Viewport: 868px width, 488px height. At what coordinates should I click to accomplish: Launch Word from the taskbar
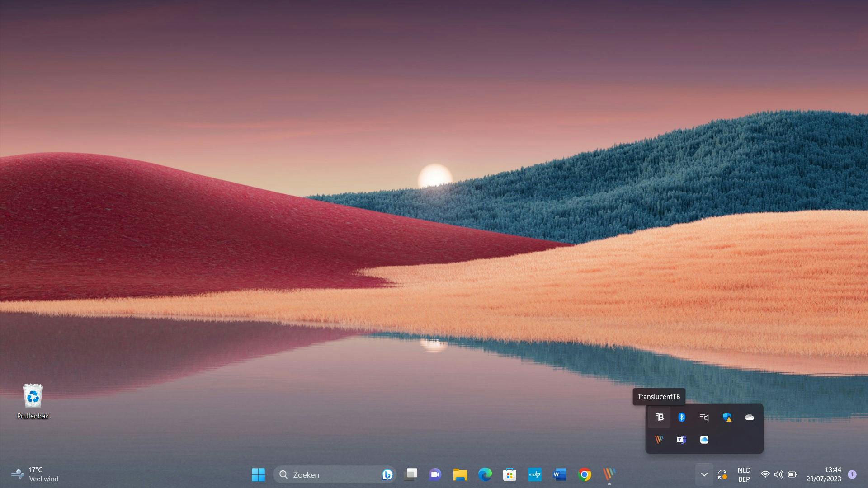click(560, 474)
